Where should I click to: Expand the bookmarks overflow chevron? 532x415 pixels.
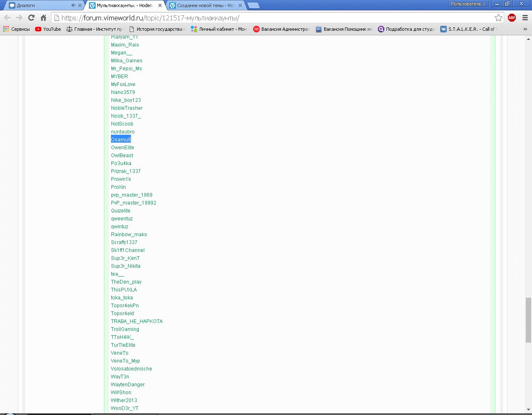(525, 29)
